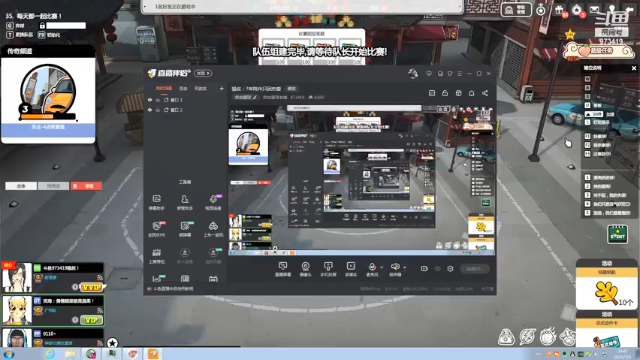640x360 pixels.
Task: Add a multimedia source
Action: point(351,269)
